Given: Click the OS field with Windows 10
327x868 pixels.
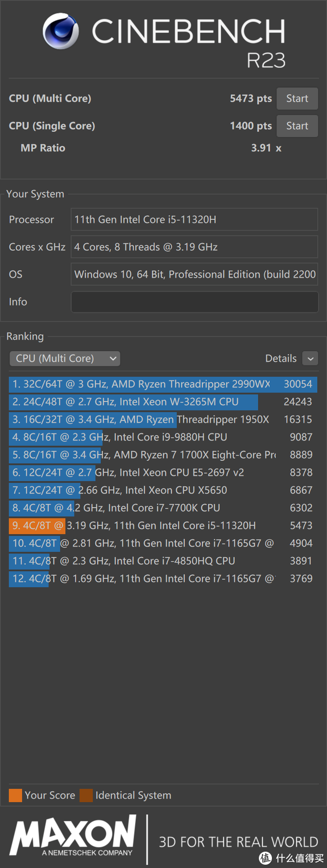Looking at the screenshot, I should [x=195, y=274].
